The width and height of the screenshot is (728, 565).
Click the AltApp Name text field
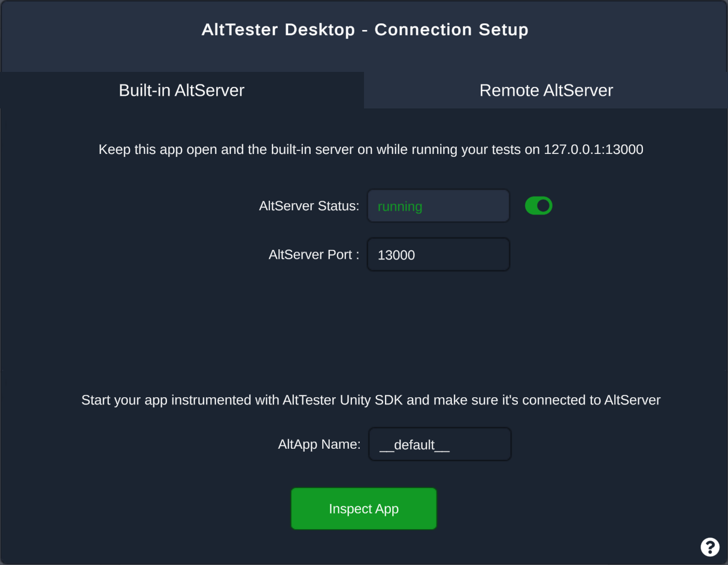(439, 444)
